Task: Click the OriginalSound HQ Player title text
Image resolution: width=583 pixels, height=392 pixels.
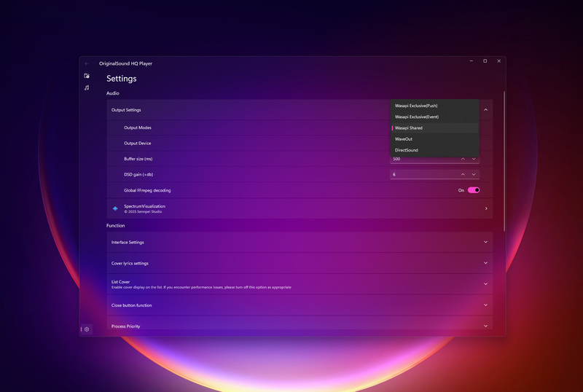Action: tap(125, 63)
